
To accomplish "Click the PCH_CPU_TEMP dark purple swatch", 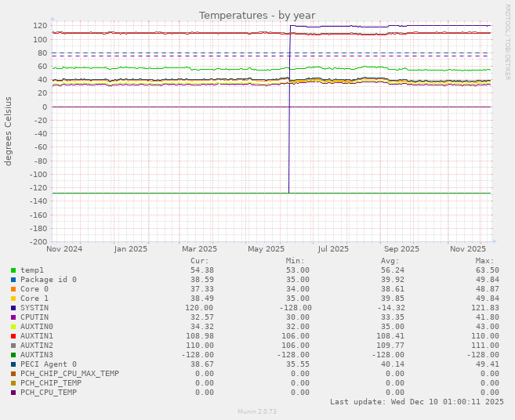I will pyautogui.click(x=13, y=393).
